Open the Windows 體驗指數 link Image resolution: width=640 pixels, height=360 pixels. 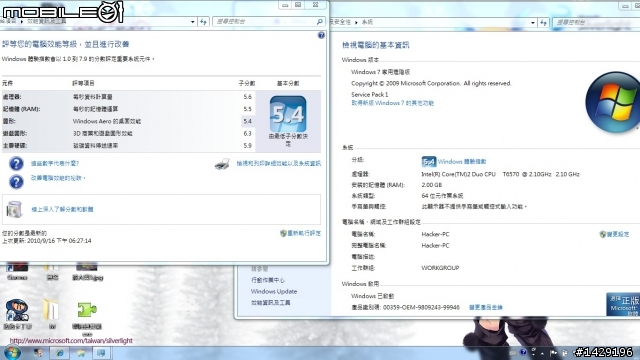tap(462, 162)
